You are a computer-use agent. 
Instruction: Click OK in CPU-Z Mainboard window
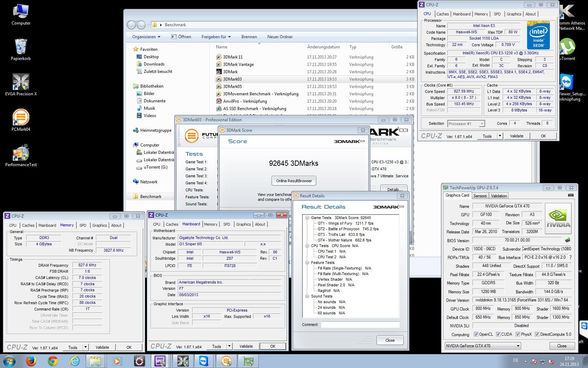(273, 346)
